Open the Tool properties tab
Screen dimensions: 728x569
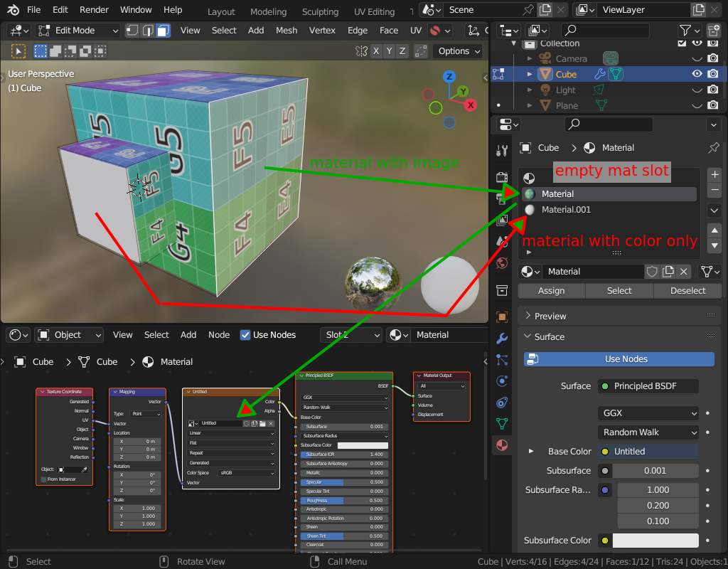click(502, 151)
